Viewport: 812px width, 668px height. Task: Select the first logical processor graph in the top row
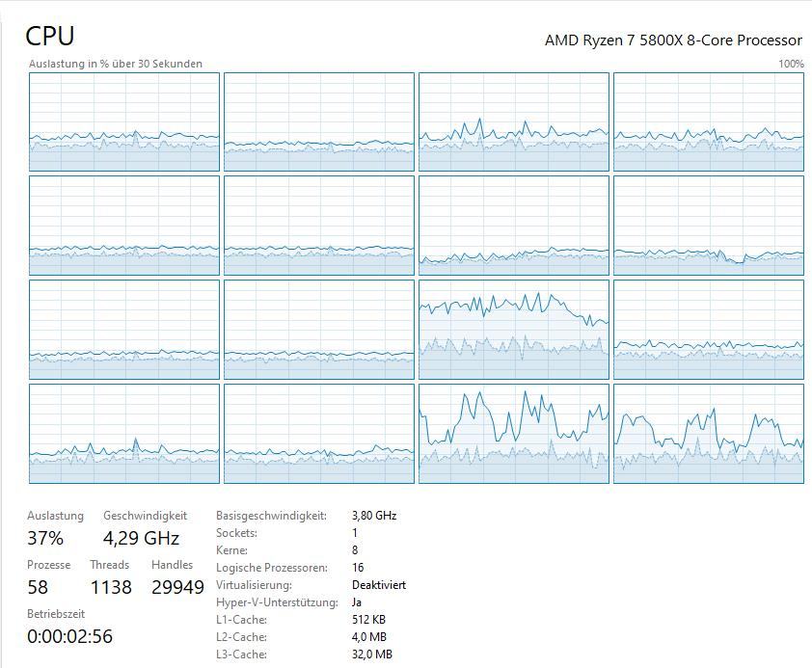124,121
